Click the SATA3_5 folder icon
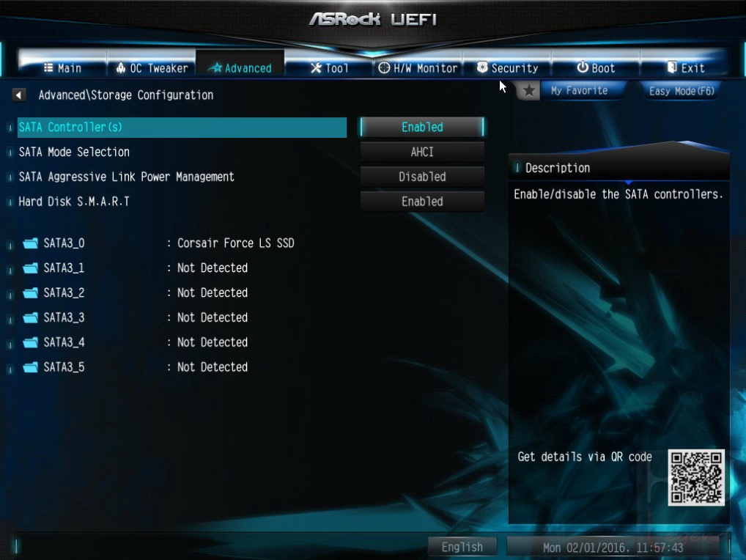This screenshot has height=560, width=746. point(31,367)
